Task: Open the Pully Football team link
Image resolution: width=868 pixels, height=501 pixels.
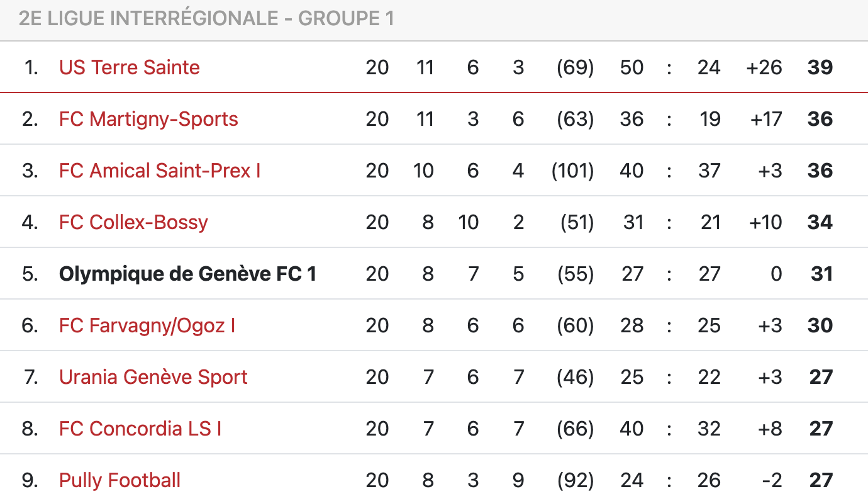Action: coord(120,480)
